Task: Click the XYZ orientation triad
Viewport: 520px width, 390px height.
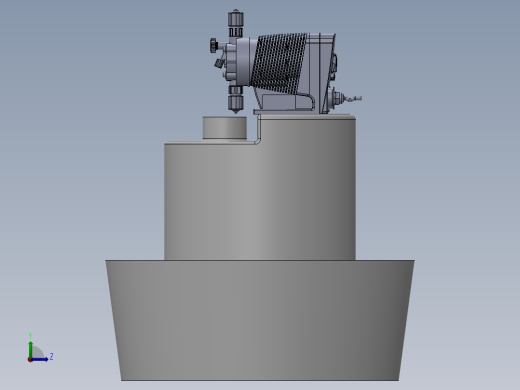Action: point(40,348)
